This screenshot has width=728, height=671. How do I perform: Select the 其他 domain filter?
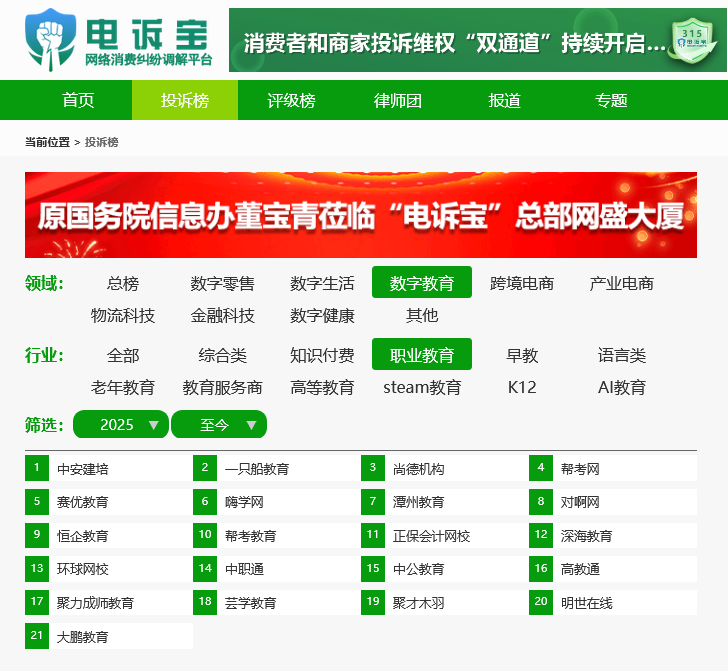point(422,315)
